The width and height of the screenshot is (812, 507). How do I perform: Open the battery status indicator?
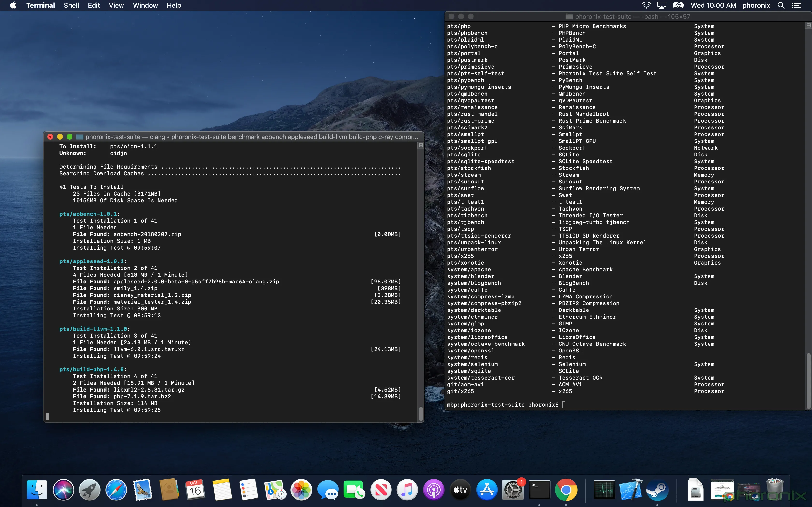[x=678, y=5]
